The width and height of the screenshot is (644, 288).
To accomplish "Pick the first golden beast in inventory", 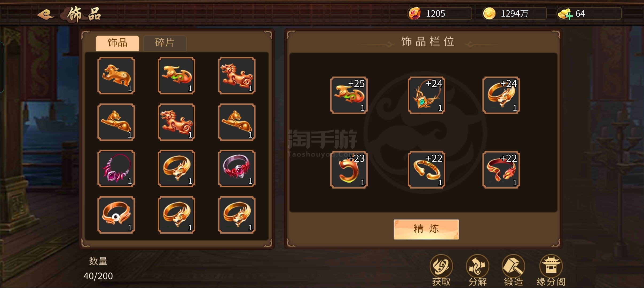I will [116, 76].
